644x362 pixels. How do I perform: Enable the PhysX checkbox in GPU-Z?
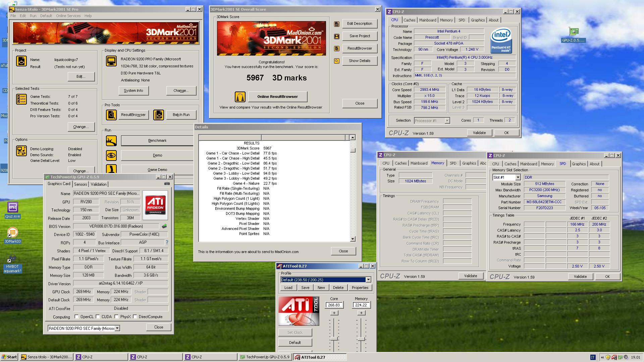116,317
